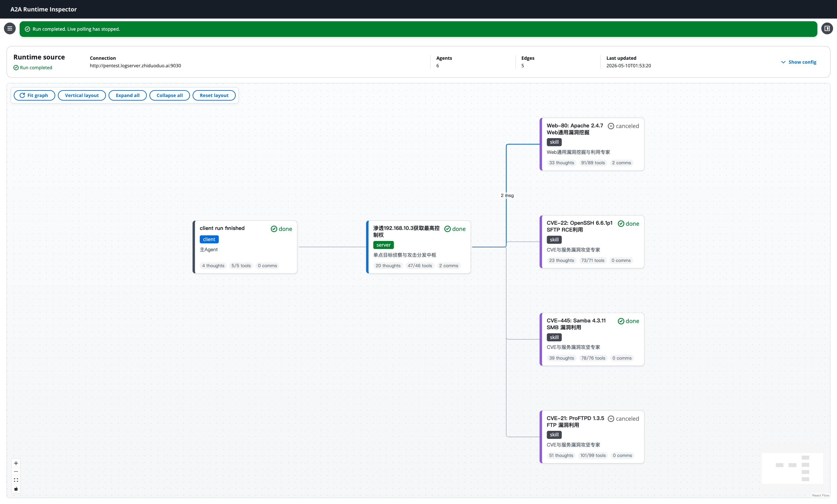Select the client run finished node
Viewport: 837px width, 504px height.
pos(245,247)
